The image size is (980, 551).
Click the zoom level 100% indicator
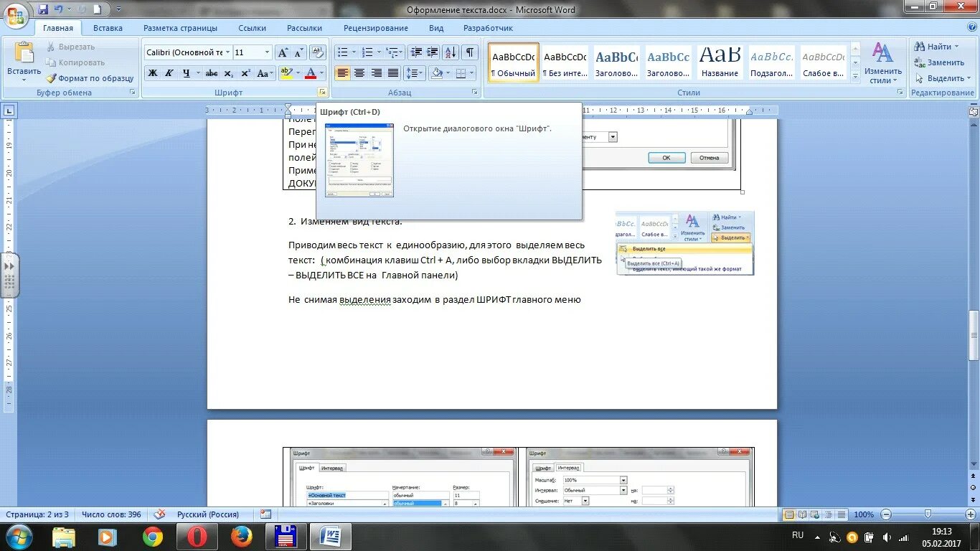tap(864, 514)
